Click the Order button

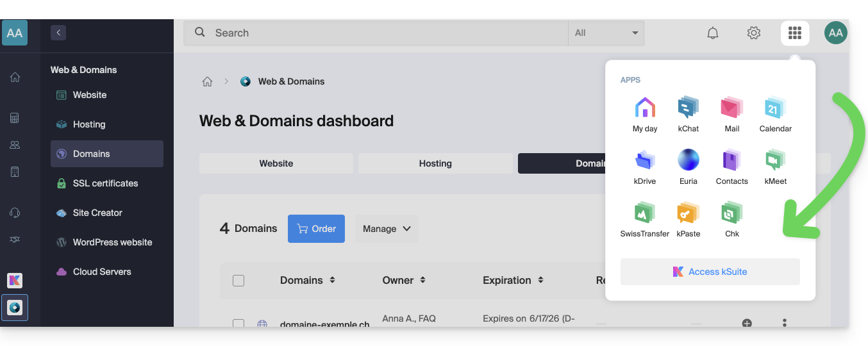316,229
